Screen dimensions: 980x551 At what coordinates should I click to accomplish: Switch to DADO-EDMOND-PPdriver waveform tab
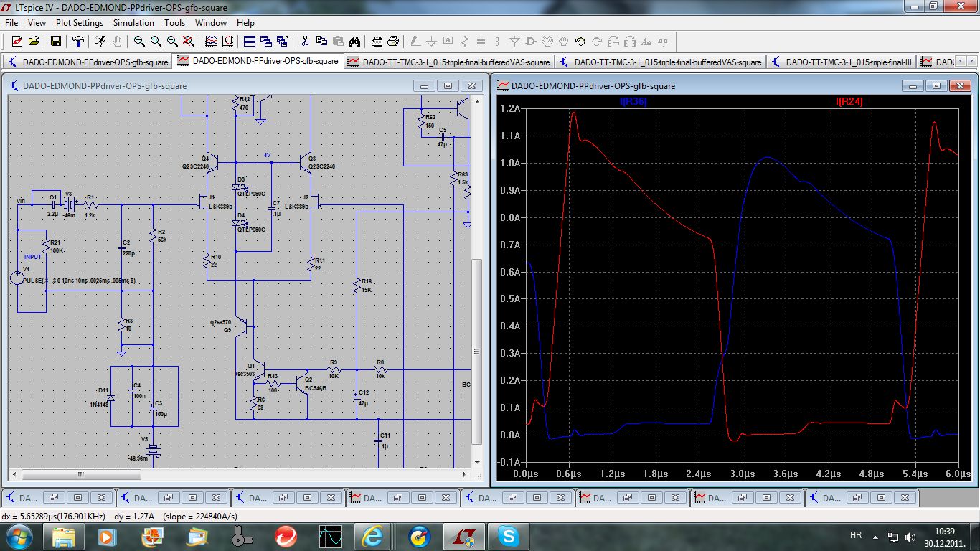pos(258,62)
